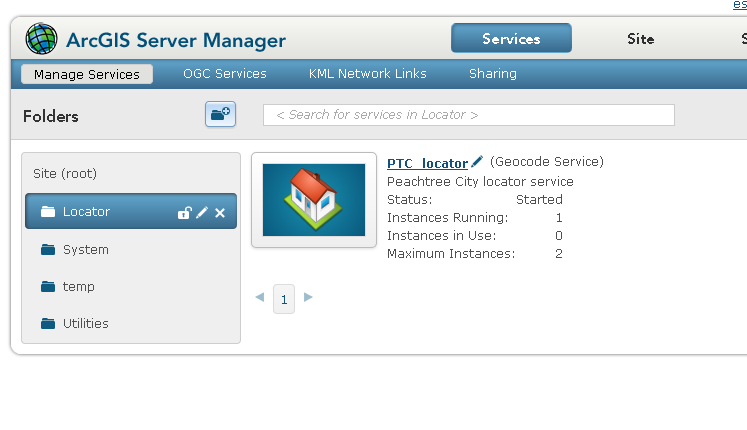Screen dimensions: 747x430
Task: Open the Site tab
Action: (640, 39)
